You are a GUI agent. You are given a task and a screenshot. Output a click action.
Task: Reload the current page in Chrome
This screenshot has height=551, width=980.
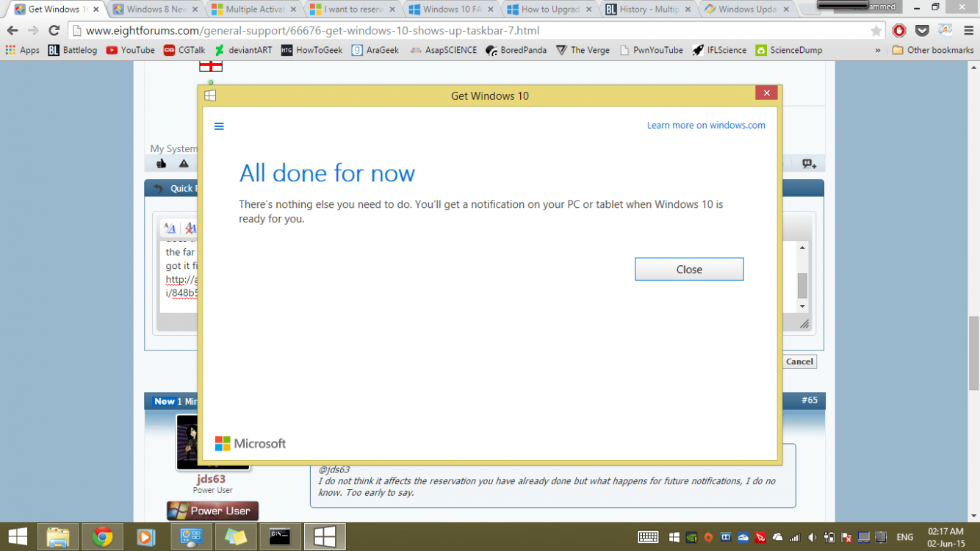click(54, 31)
